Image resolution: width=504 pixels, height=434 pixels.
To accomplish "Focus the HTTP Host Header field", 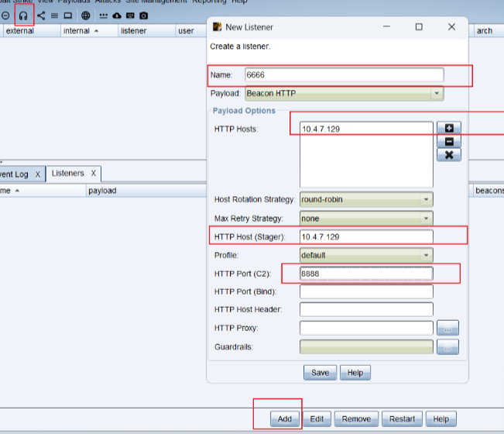I will [x=366, y=309].
